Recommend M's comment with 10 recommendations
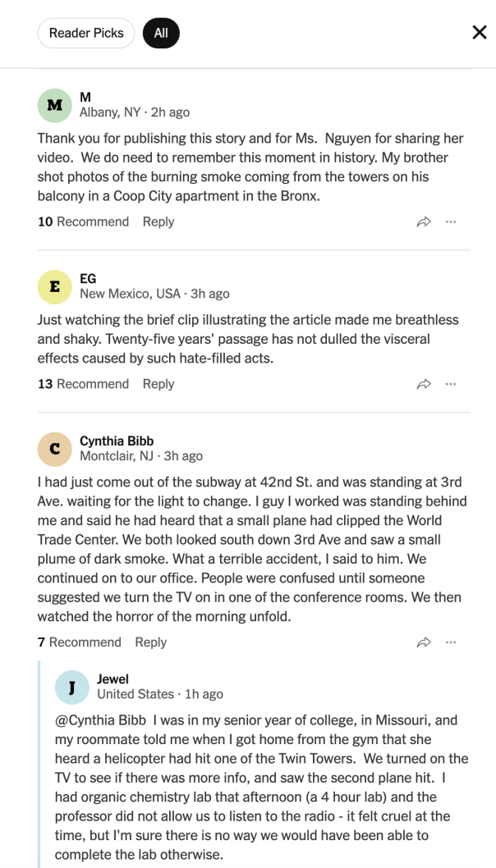This screenshot has width=496, height=868. (83, 222)
